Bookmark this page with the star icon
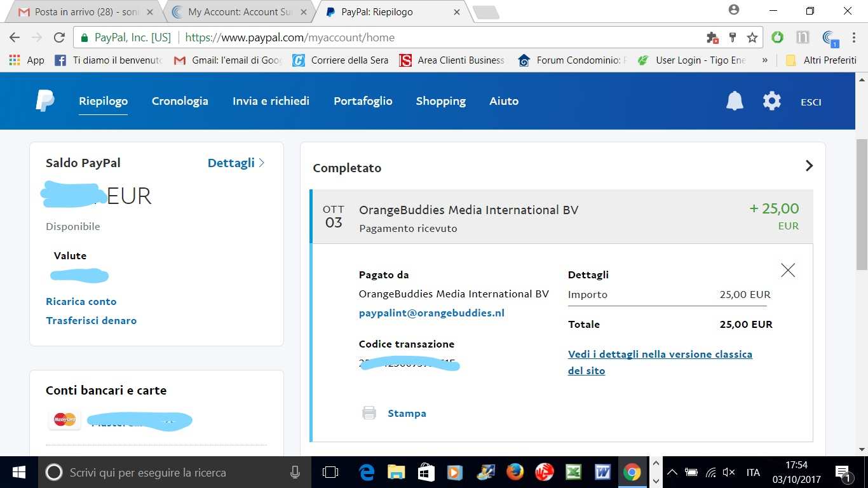 click(752, 37)
